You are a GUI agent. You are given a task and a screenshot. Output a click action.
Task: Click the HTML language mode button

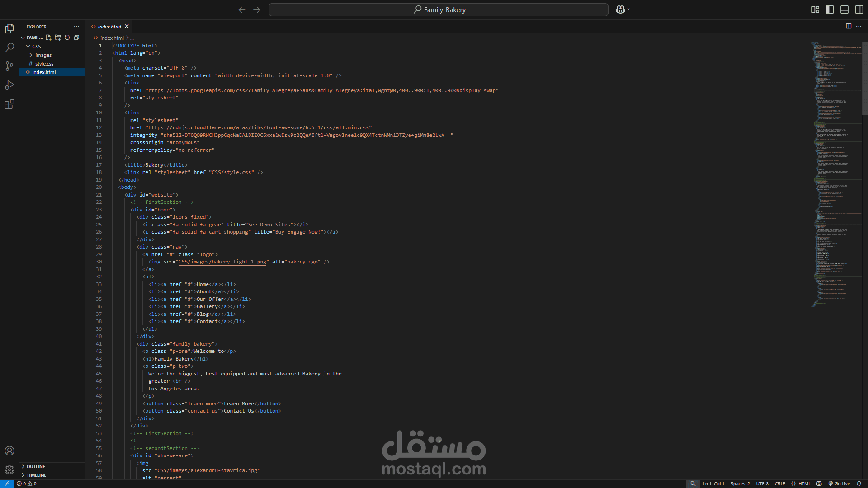click(804, 483)
